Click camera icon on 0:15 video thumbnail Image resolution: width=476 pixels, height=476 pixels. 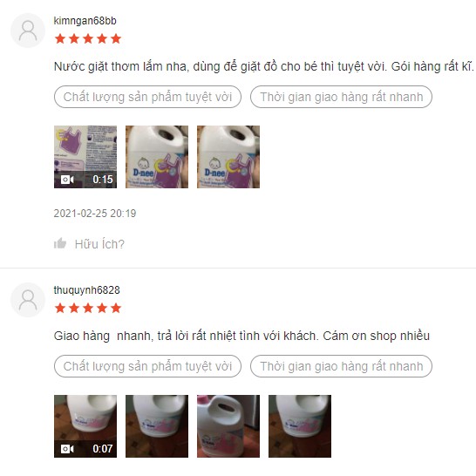pyautogui.click(x=67, y=180)
